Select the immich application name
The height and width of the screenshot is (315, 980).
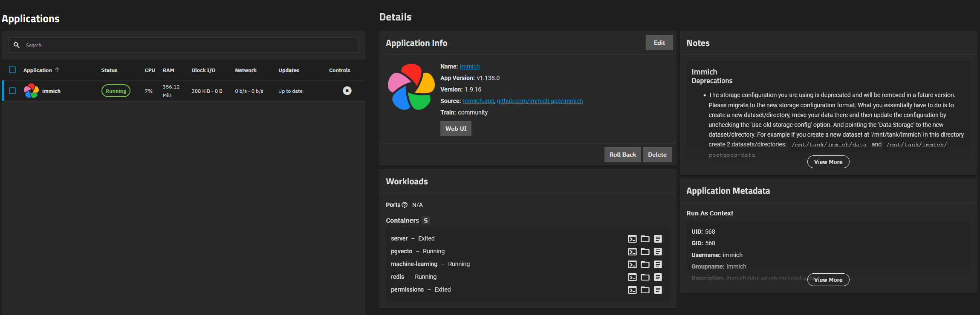pos(51,91)
